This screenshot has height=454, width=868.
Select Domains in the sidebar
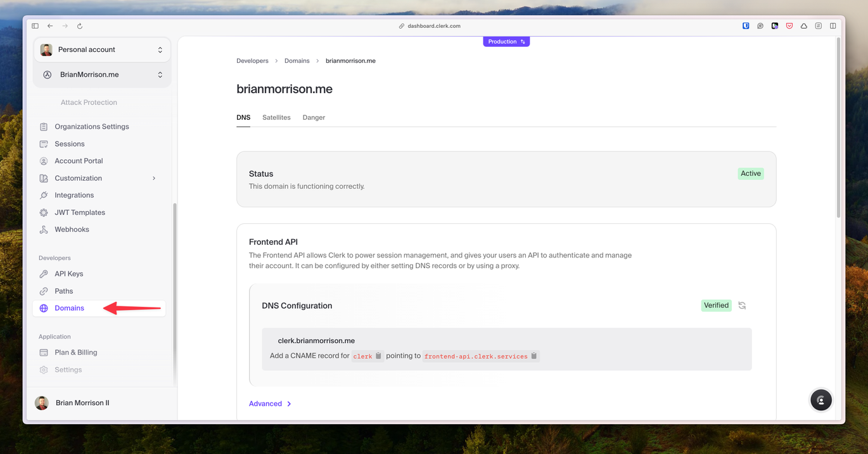(x=99, y=308)
